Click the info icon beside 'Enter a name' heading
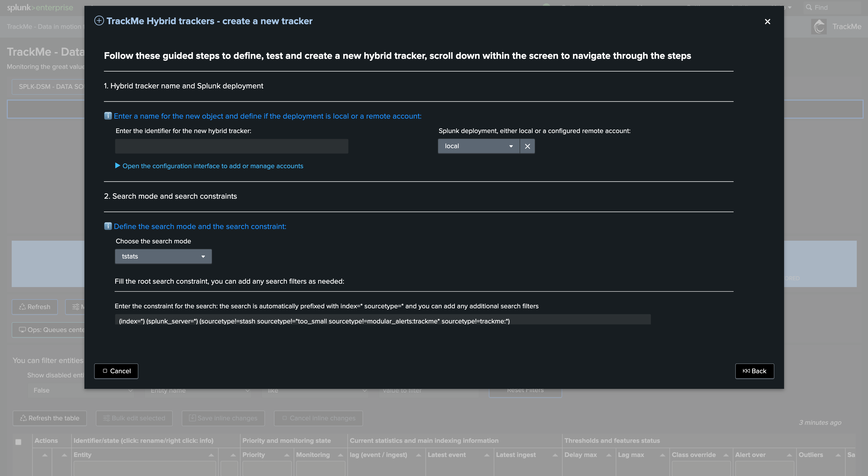Image resolution: width=868 pixels, height=476 pixels. [x=108, y=116]
